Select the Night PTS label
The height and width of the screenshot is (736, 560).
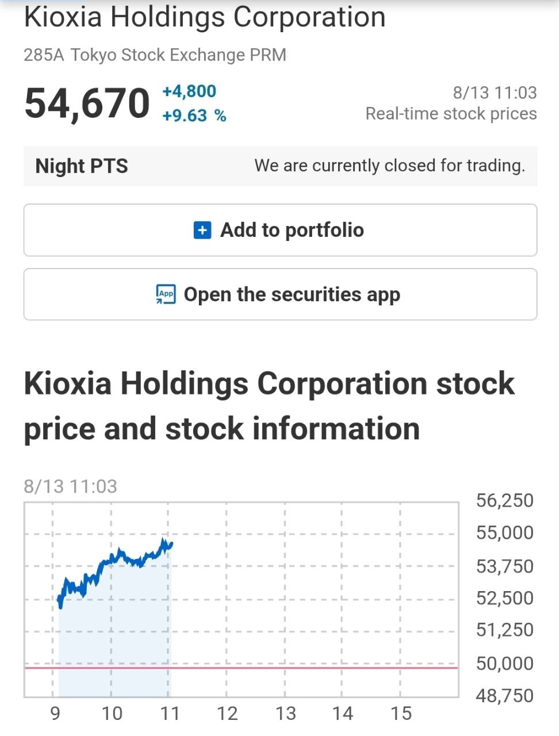[x=82, y=166]
